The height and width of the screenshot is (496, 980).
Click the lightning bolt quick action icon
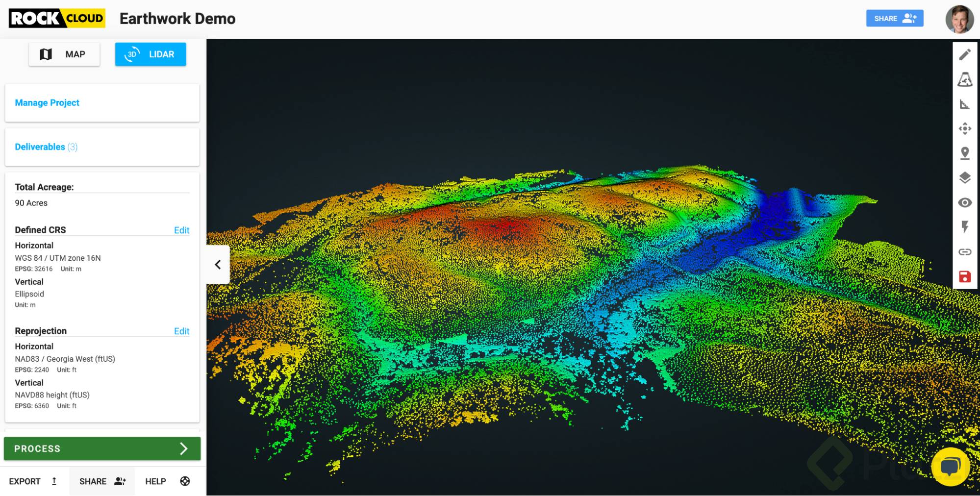click(964, 227)
